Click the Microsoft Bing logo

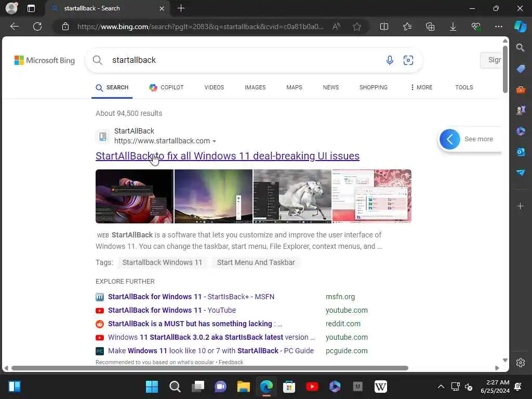pyautogui.click(x=45, y=60)
